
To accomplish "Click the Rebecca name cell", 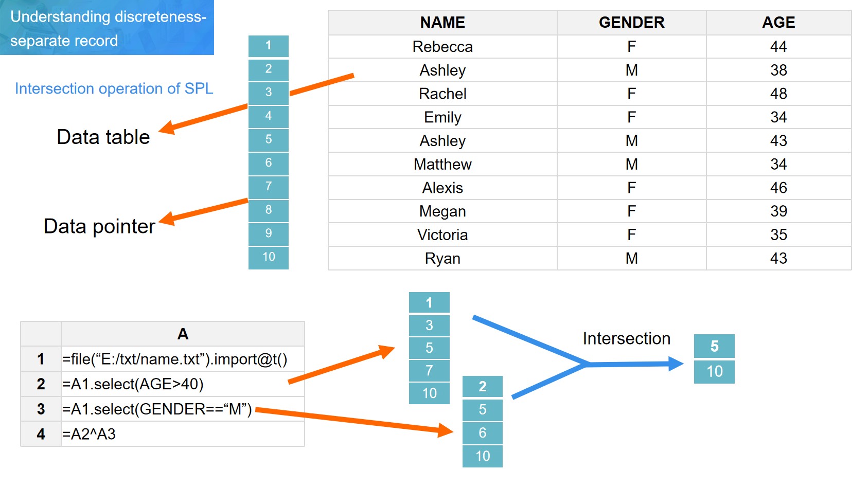I will [x=442, y=47].
